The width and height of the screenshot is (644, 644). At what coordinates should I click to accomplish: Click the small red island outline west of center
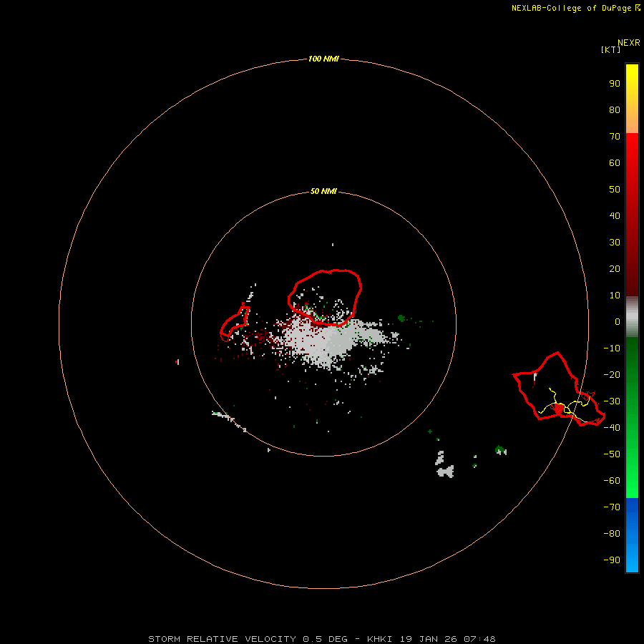(235, 323)
